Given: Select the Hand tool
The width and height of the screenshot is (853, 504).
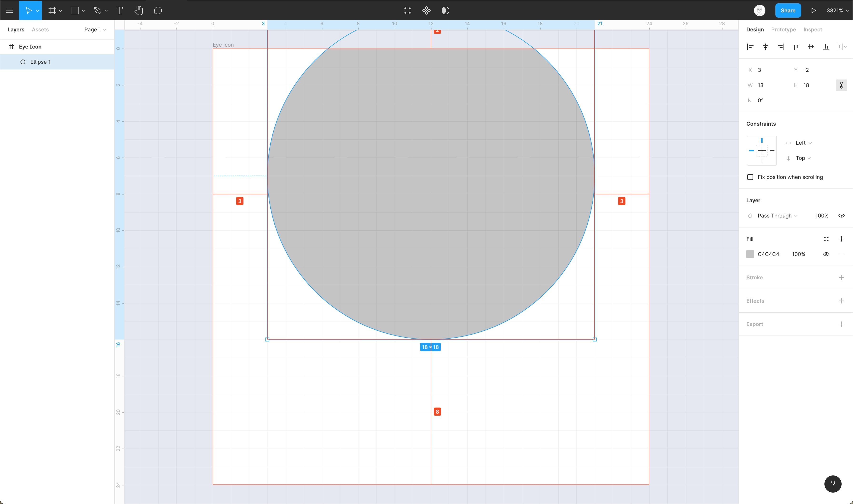Looking at the screenshot, I should click(x=139, y=10).
